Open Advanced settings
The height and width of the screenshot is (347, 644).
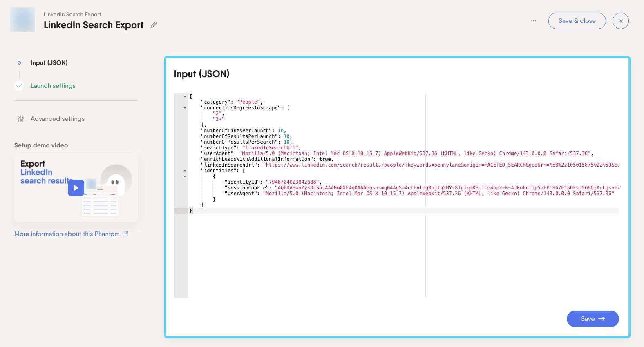(x=58, y=119)
